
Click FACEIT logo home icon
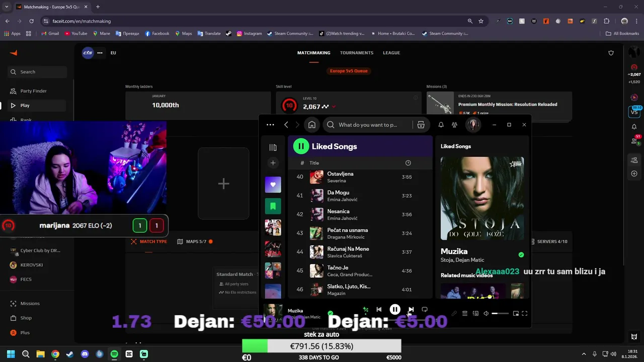coord(14,53)
